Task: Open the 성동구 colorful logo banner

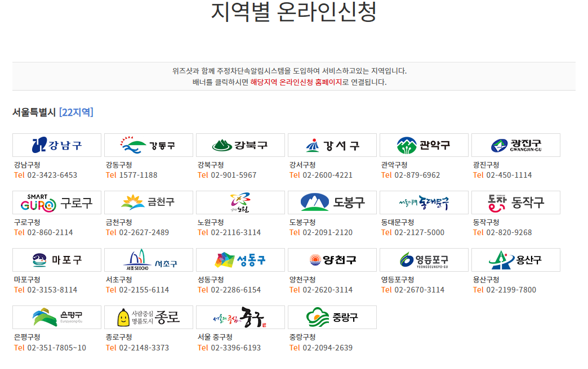Action: click(x=240, y=260)
